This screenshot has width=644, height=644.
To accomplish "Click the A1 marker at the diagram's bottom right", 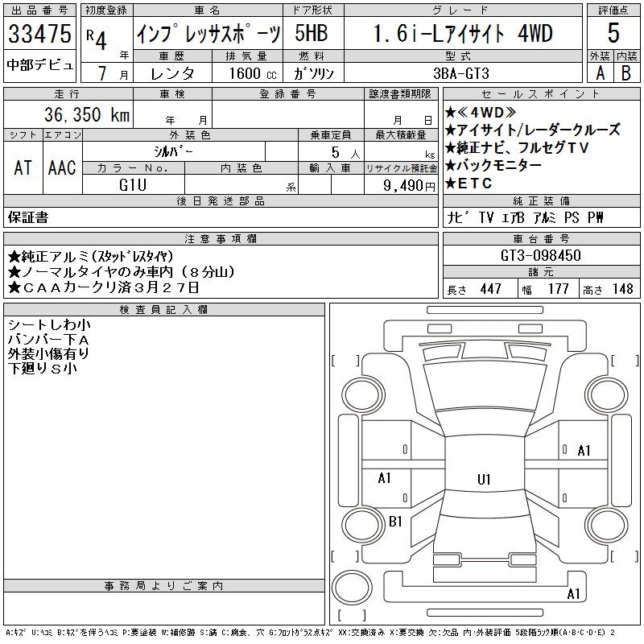I will click(573, 594).
